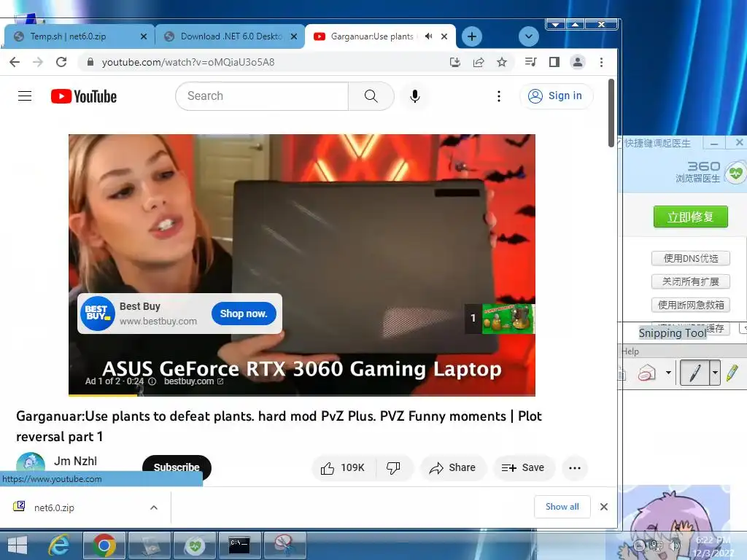Image resolution: width=747 pixels, height=560 pixels.
Task: Click 使用断网急救箱 button in 360 window
Action: (691, 305)
